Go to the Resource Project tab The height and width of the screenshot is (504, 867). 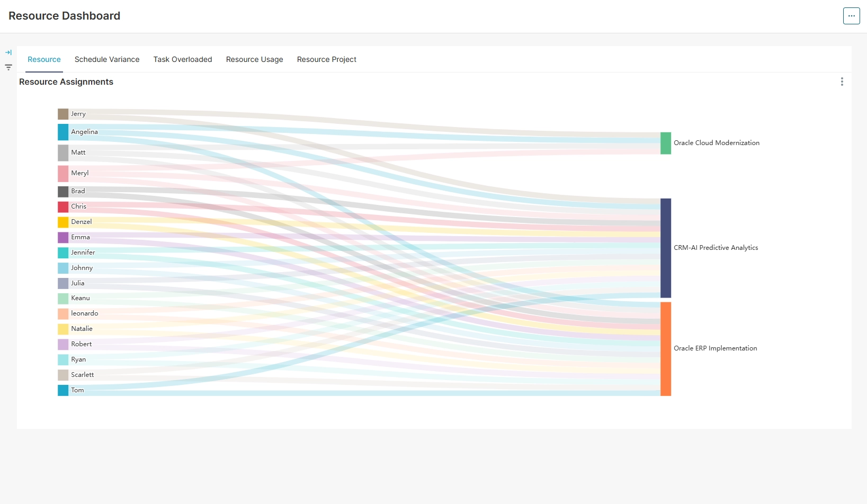[x=326, y=59]
